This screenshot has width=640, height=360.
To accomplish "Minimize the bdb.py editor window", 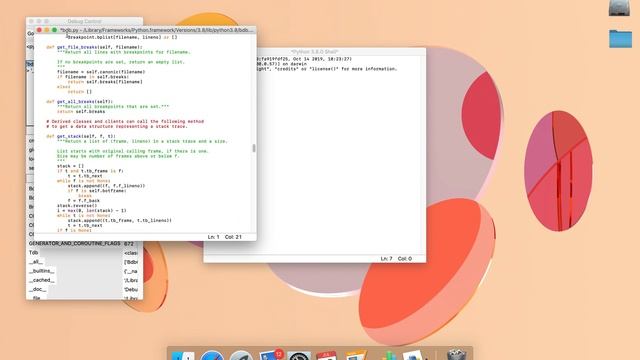I will point(47,30).
